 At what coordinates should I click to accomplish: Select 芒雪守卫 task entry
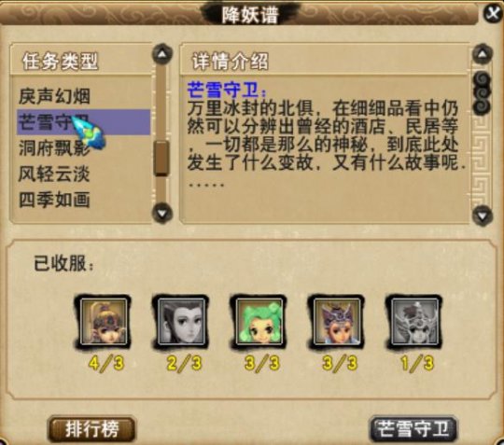tap(84, 122)
